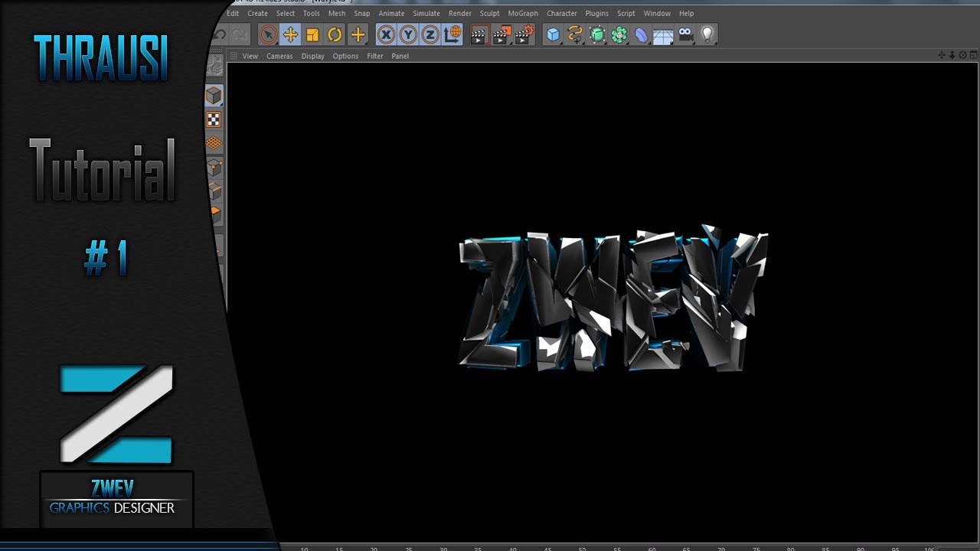The height and width of the screenshot is (551, 980).
Task: Open the viewport Filter menu
Action: point(375,56)
